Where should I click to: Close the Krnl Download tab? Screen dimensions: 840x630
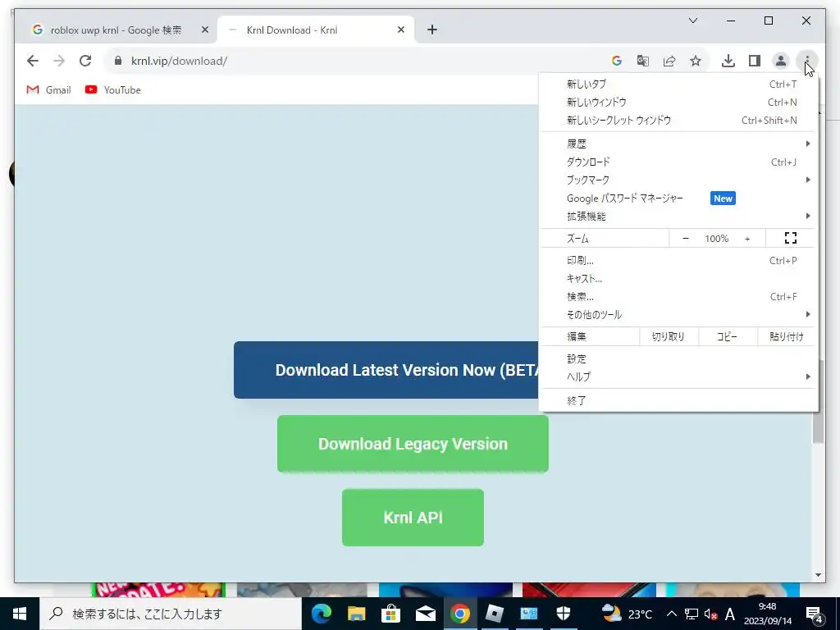coord(400,30)
